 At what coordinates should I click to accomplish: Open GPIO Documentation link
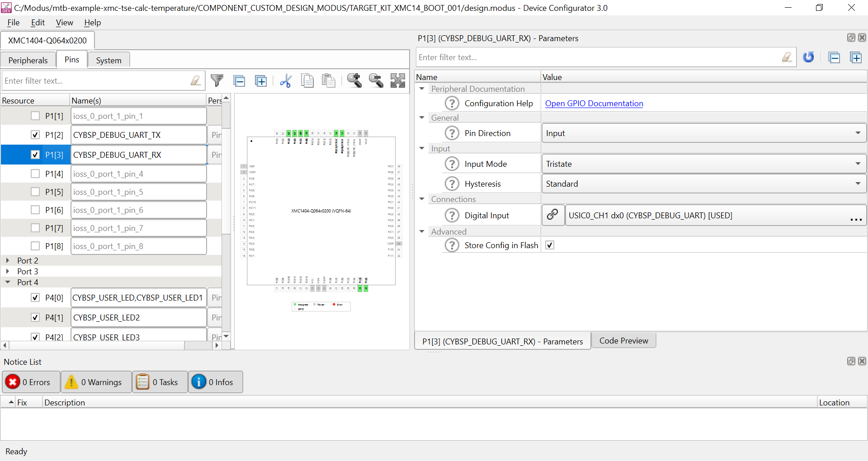click(x=594, y=103)
